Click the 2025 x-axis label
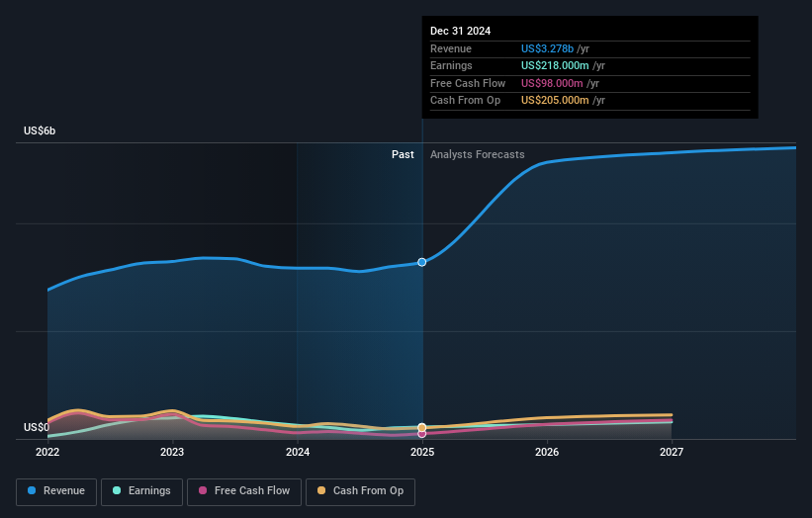 pyautogui.click(x=422, y=452)
